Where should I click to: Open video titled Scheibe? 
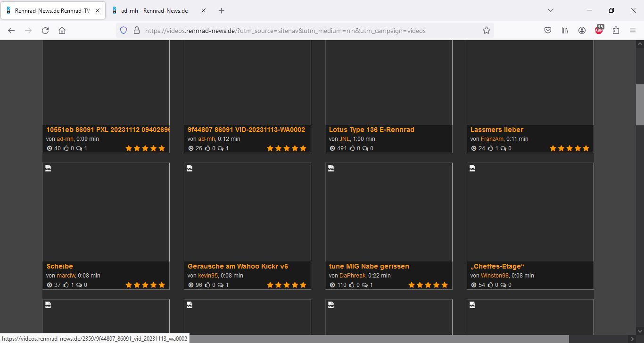pyautogui.click(x=59, y=266)
